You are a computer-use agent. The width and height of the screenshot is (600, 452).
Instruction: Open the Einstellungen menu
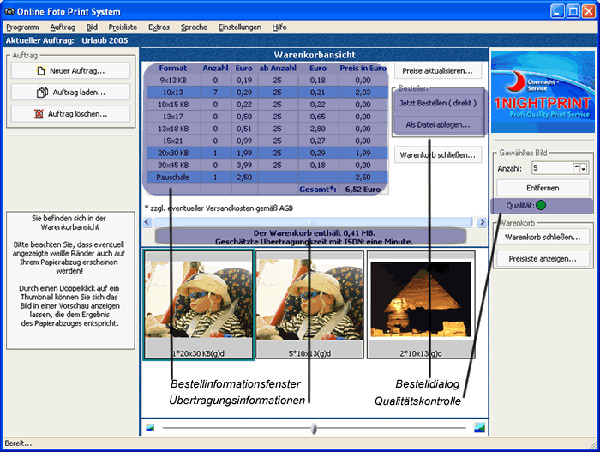click(240, 27)
